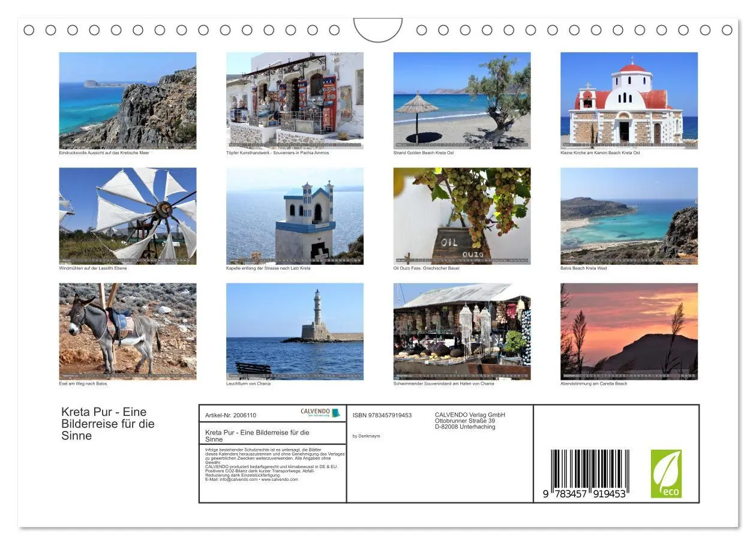Click the large 'Kreta Pur' title at left
756x545 pixels.
(x=108, y=424)
